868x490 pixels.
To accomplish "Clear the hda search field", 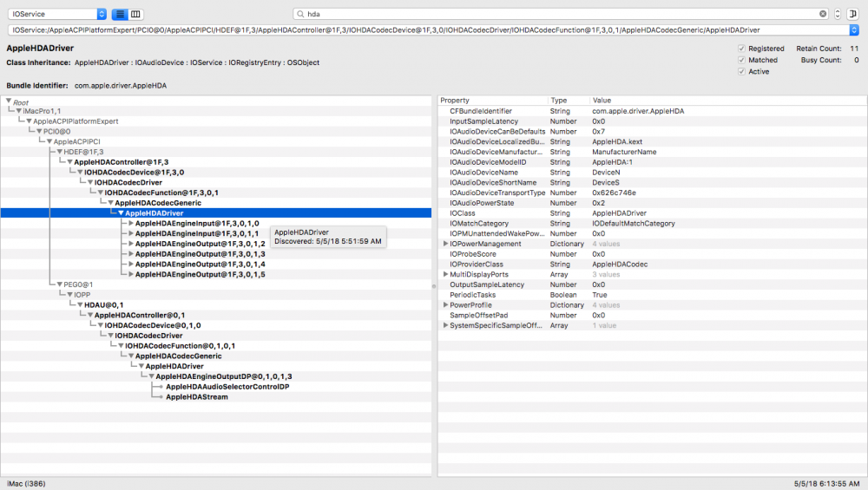I will (x=823, y=14).
